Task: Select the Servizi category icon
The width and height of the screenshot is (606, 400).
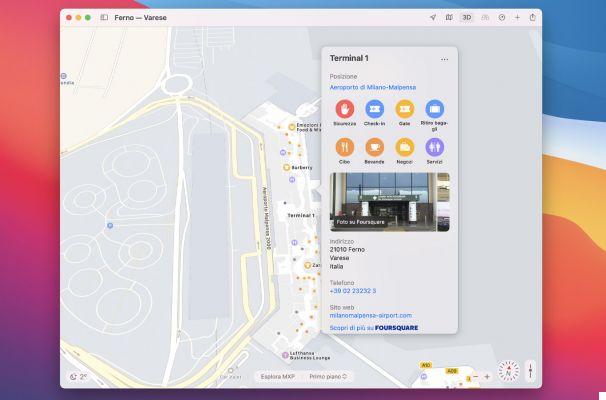Action: pyautogui.click(x=434, y=147)
